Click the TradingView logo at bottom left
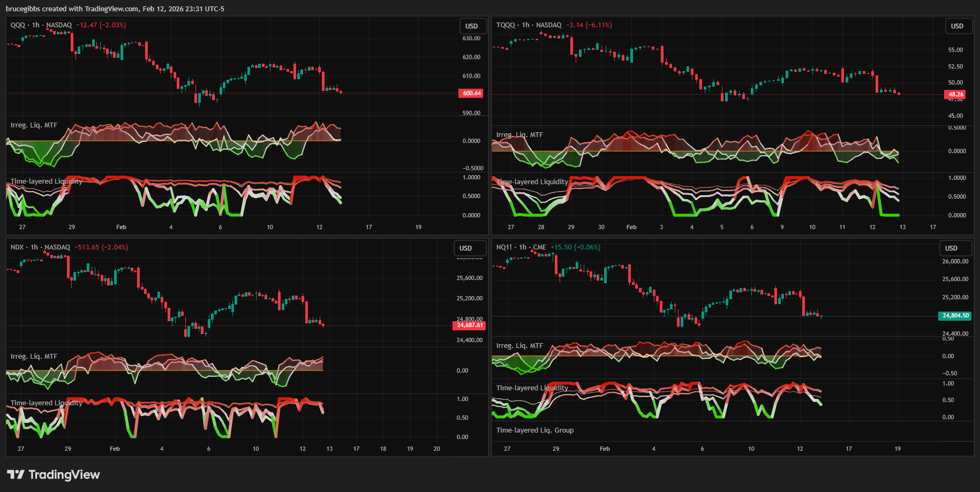 (53, 475)
